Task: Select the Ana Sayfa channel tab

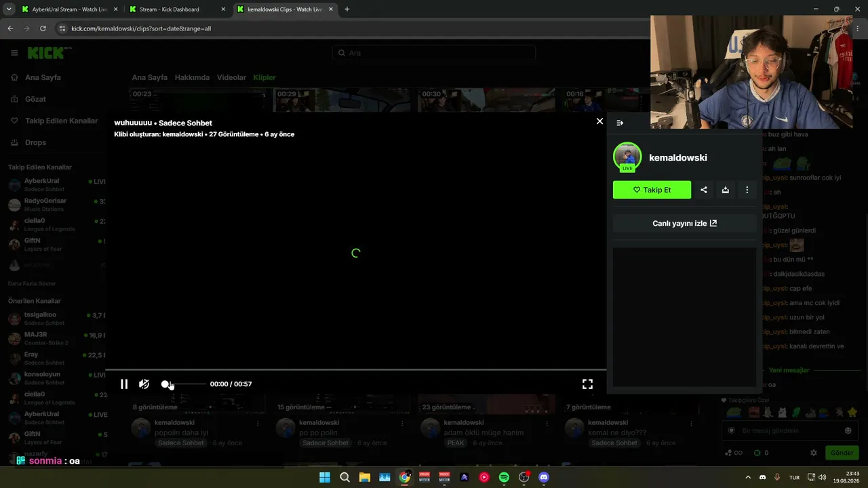Action: (149, 77)
